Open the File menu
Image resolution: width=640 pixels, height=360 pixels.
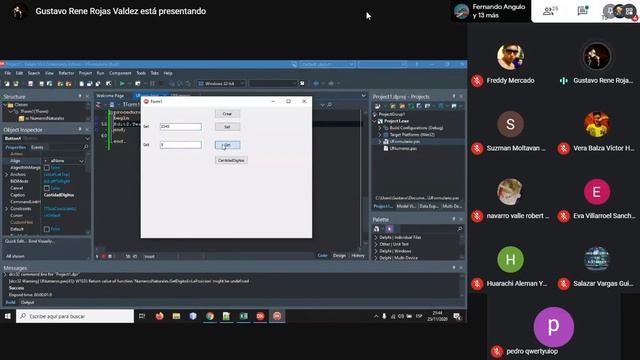point(8,73)
